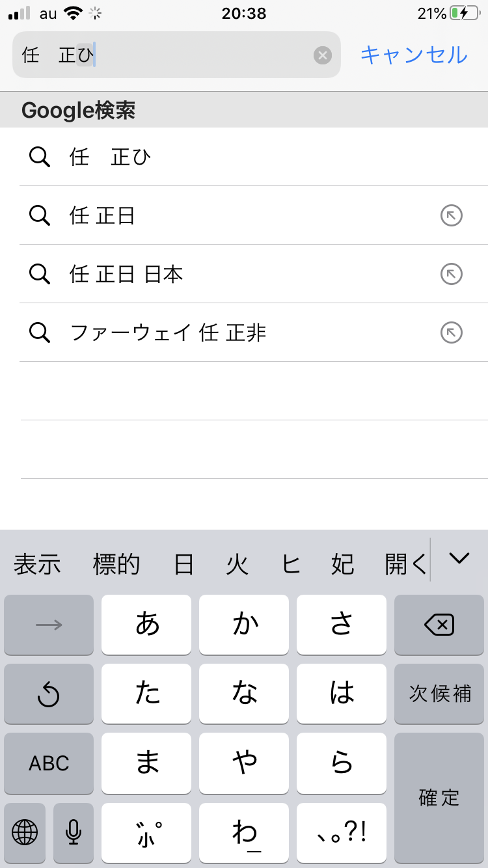This screenshot has height=868, width=488.
Task: Tap the キャンセル button
Action: click(414, 55)
